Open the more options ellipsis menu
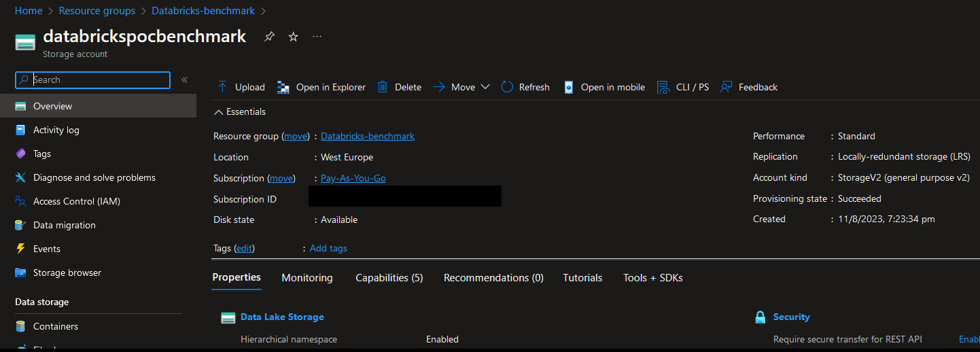This screenshot has height=352, width=980. pos(317,37)
